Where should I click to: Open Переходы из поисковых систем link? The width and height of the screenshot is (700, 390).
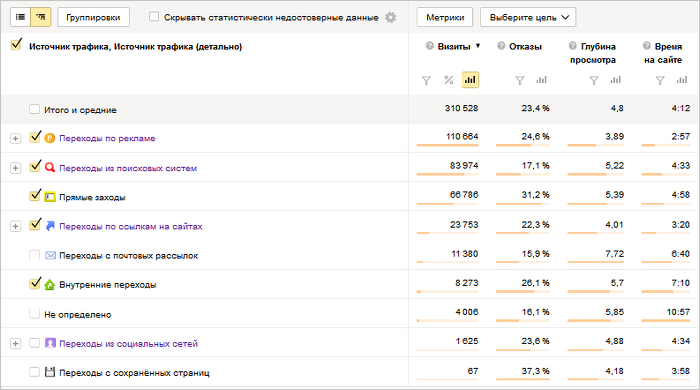tap(128, 168)
